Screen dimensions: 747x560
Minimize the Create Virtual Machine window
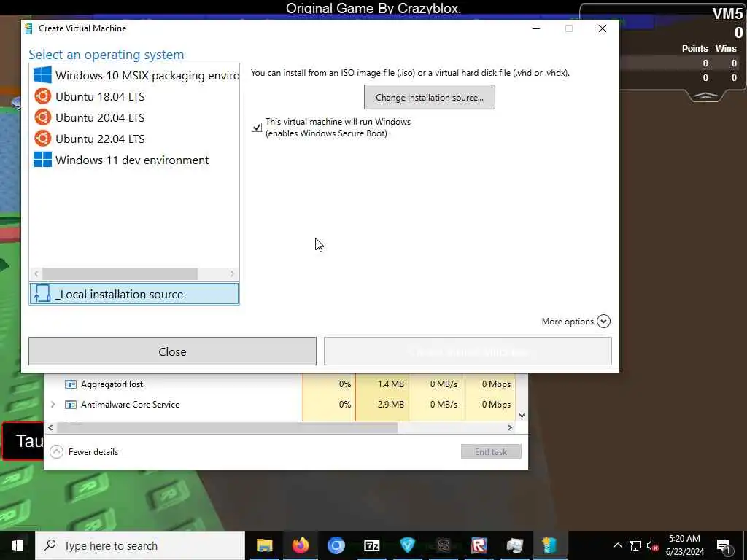point(536,28)
